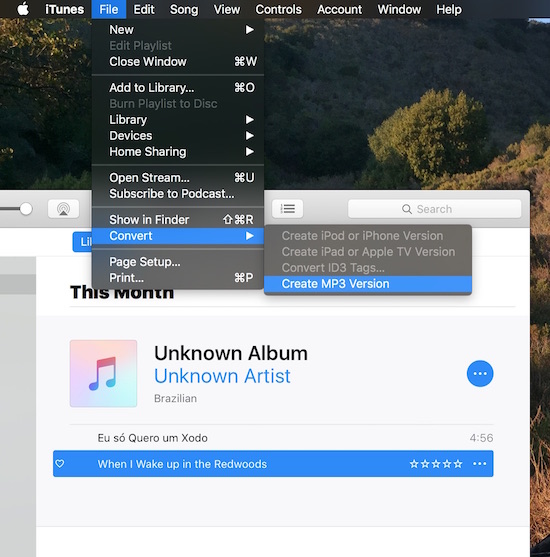Image resolution: width=550 pixels, height=557 pixels.
Task: Select Add to Library…
Action: [x=178, y=87]
